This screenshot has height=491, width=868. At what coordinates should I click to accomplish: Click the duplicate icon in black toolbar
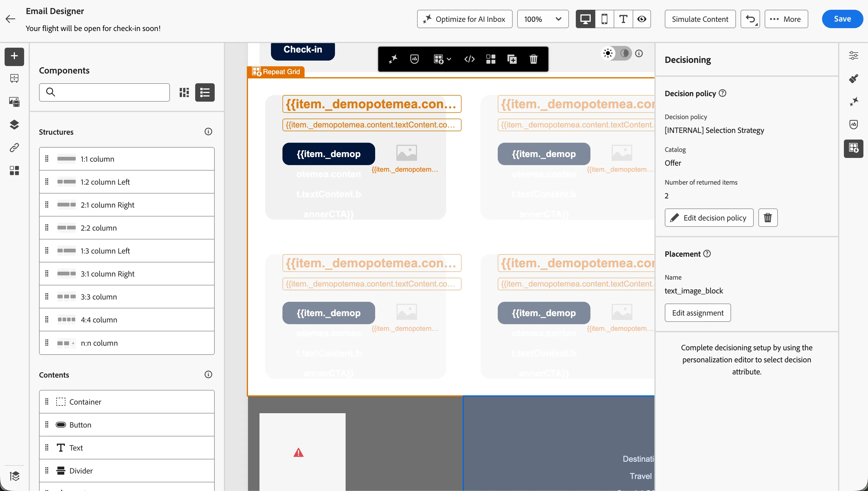click(x=512, y=59)
